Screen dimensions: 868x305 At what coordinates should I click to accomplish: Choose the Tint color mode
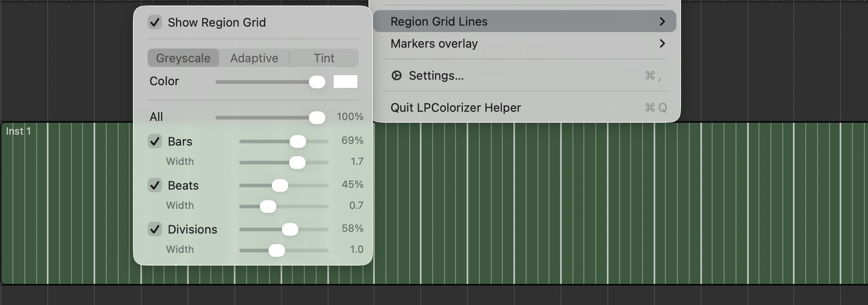(x=324, y=58)
